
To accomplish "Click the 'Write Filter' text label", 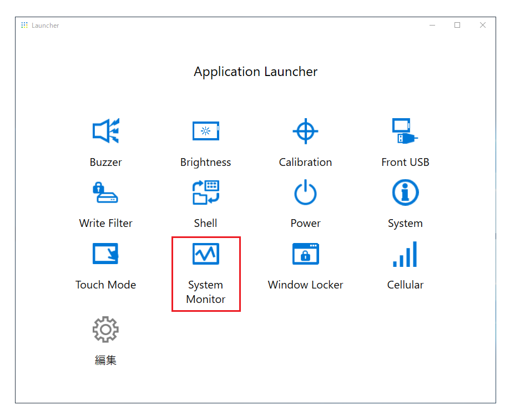I will pyautogui.click(x=105, y=224).
